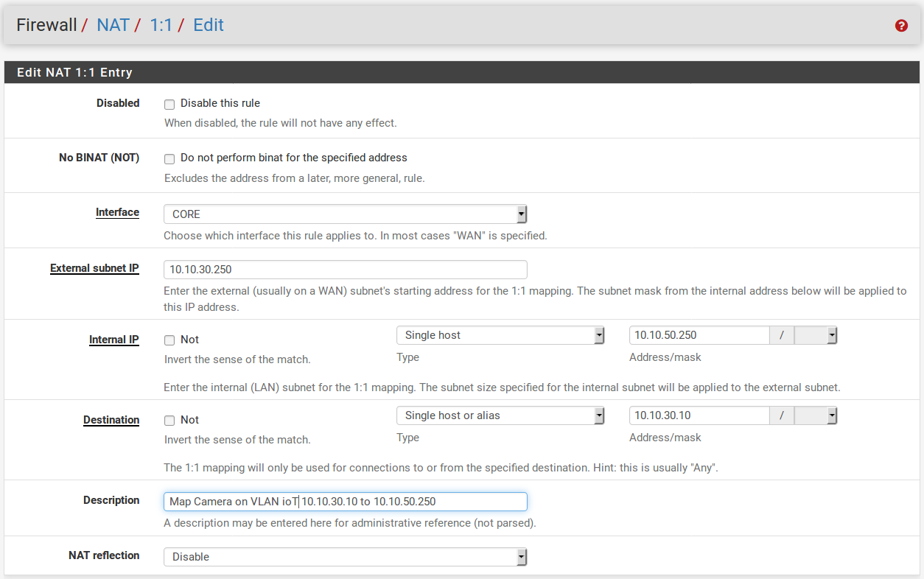Click into the Description text field
Viewport: 924px width, 579px height.
point(345,502)
